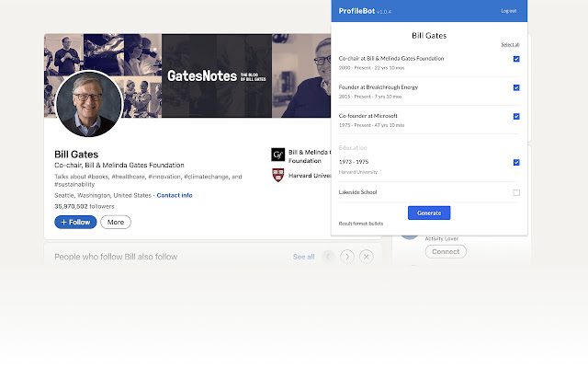The height and width of the screenshot is (368, 588).
Task: Click the Bill Gates name heading on profile
Action: tap(76, 155)
